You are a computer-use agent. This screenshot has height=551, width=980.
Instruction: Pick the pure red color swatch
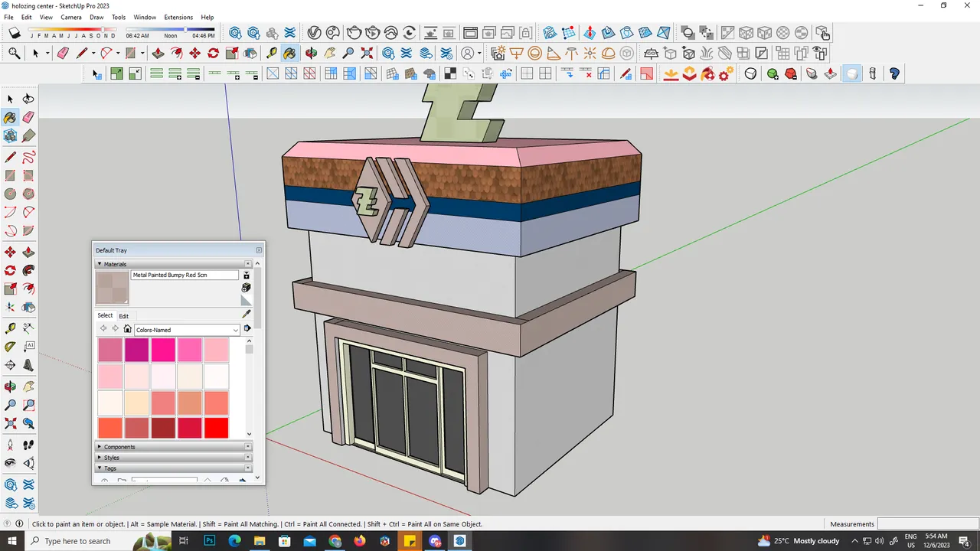[x=217, y=427]
